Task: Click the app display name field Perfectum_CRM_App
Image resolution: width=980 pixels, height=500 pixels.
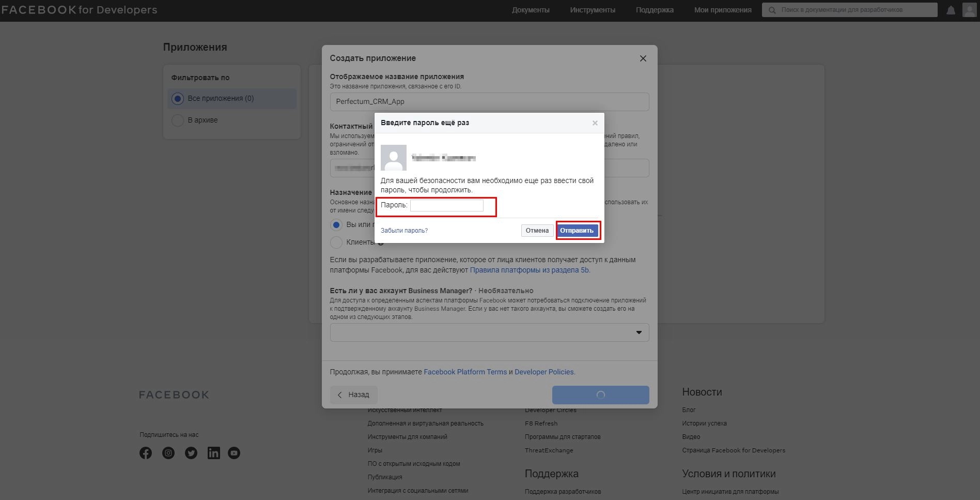Action: click(489, 102)
